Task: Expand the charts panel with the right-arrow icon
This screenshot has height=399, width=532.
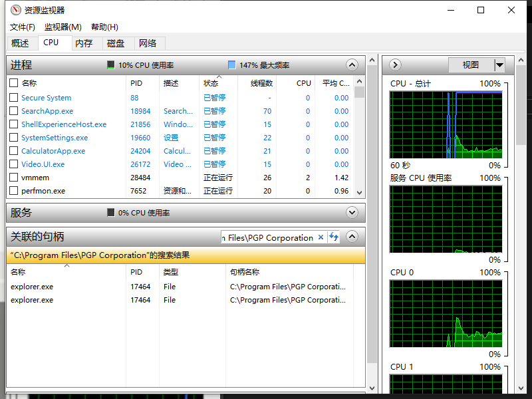Action: pyautogui.click(x=395, y=65)
